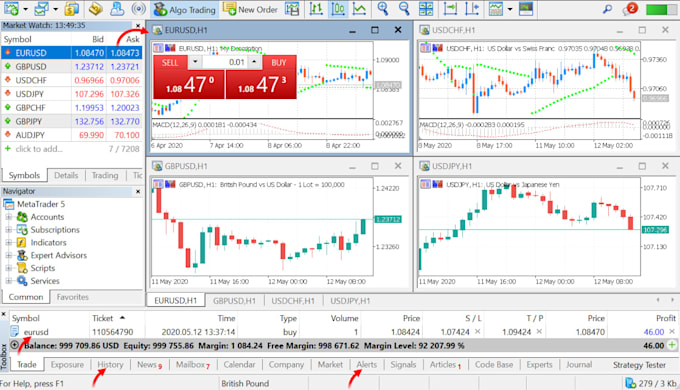Expand the Subscriptions tree node
This screenshot has width=680, height=390.
[x=8, y=229]
